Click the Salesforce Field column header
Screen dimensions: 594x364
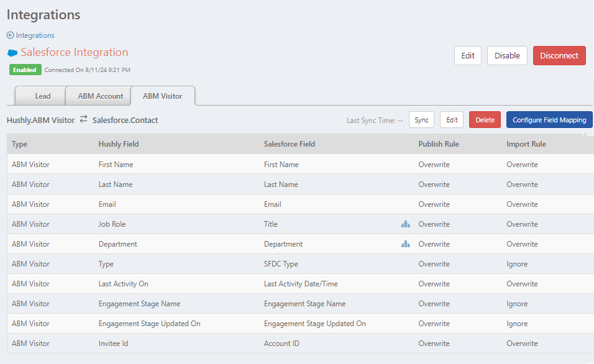pos(290,144)
